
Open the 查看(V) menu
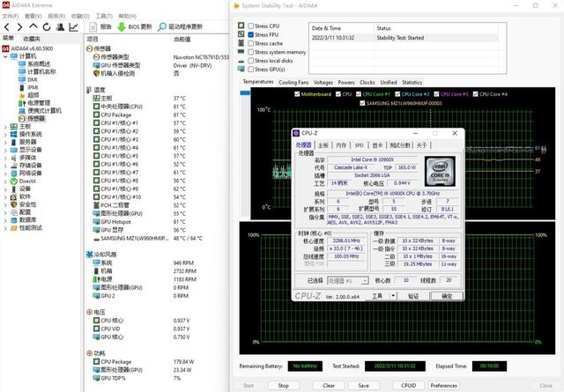(33, 16)
